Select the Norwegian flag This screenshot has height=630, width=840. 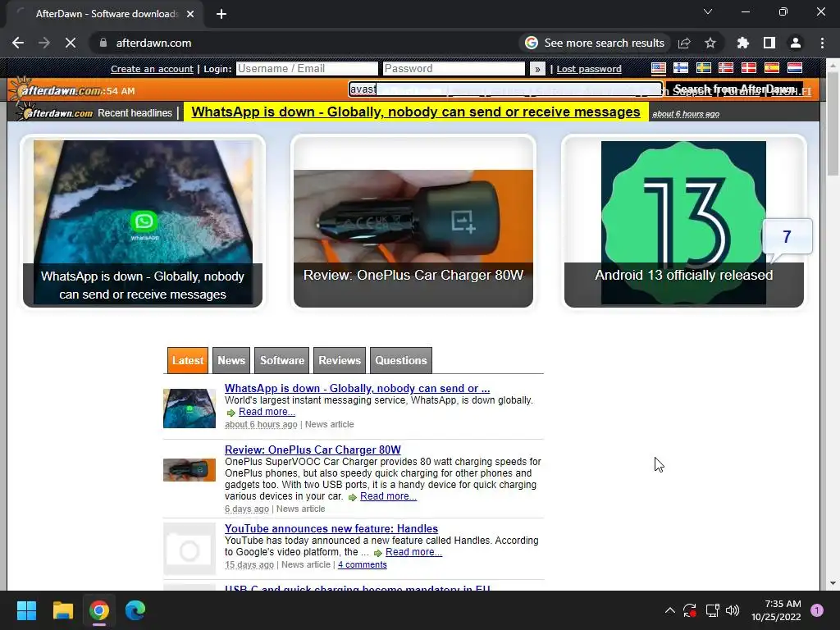pos(726,68)
